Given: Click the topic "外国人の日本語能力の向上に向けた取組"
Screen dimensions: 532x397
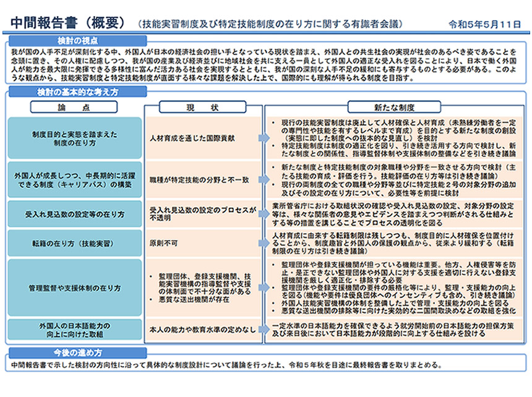Looking at the screenshot, I should point(75,330).
